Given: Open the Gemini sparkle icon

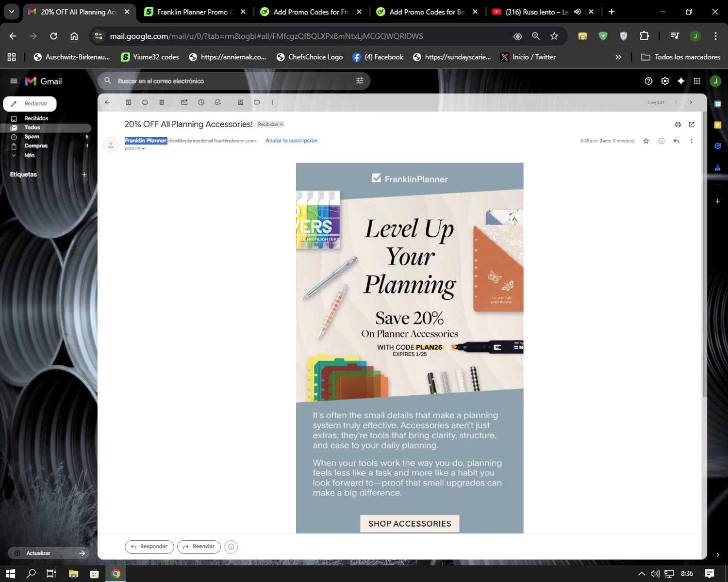Looking at the screenshot, I should click(x=681, y=81).
